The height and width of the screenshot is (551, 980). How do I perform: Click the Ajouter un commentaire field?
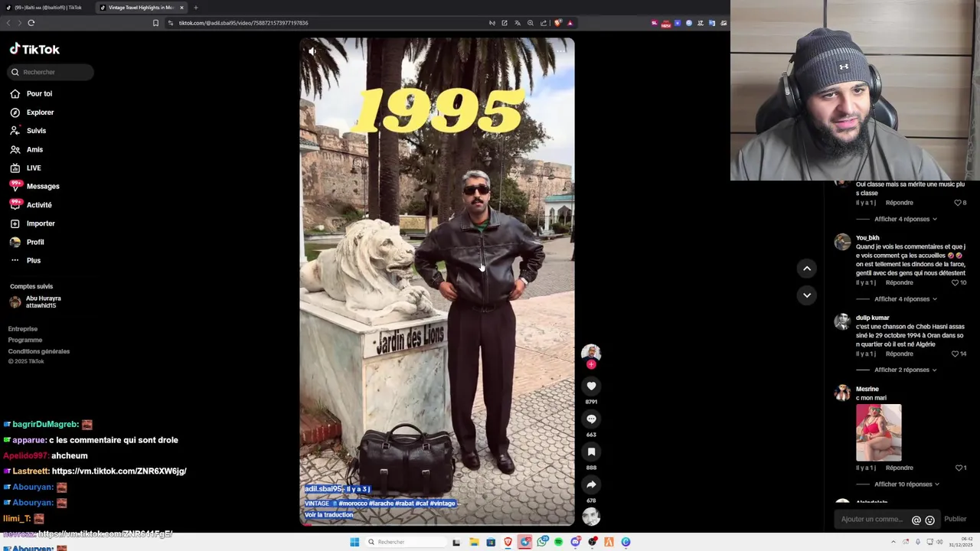coord(873,520)
